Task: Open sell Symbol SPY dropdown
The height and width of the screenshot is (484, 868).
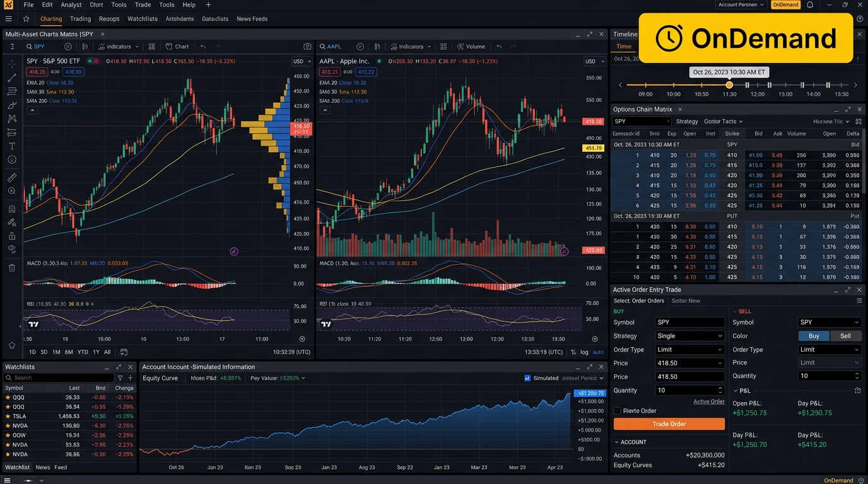Action: pyautogui.click(x=830, y=322)
